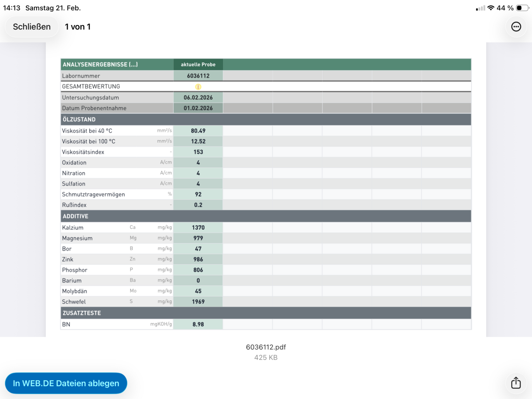Tap the Schließen button
This screenshot has width=532, height=399.
pos(32,27)
